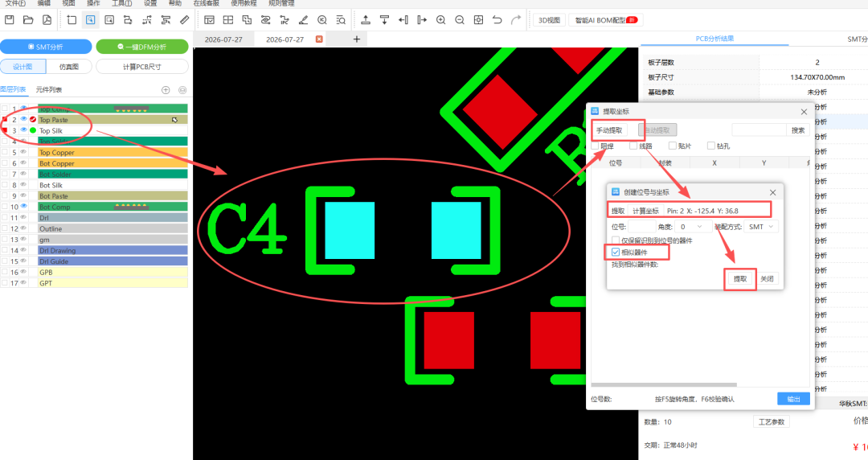Show the Top Copper layer via its eye icon
The width and height of the screenshot is (868, 460).
(24, 152)
